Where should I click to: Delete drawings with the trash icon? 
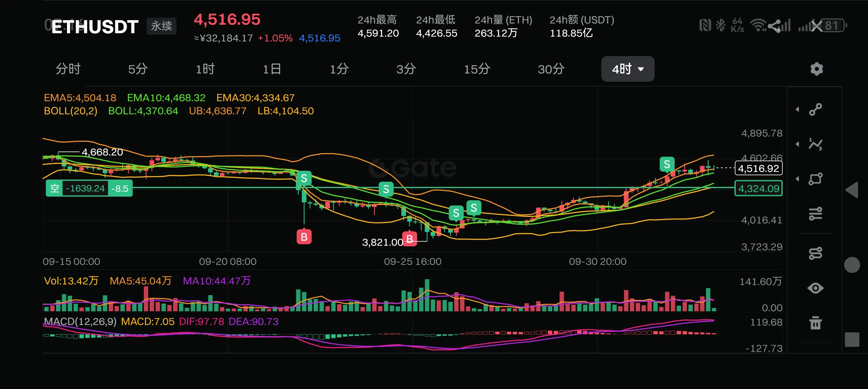816,323
